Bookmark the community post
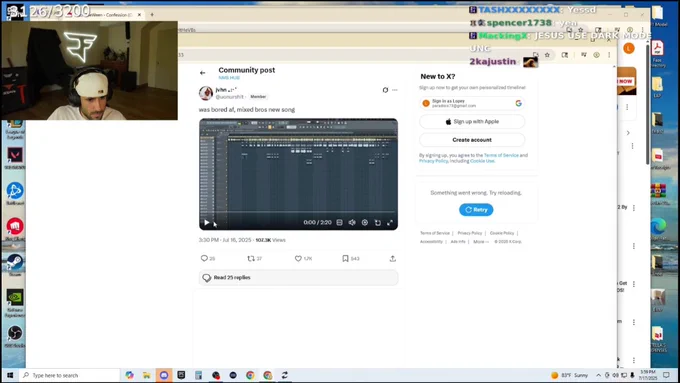 (345, 259)
